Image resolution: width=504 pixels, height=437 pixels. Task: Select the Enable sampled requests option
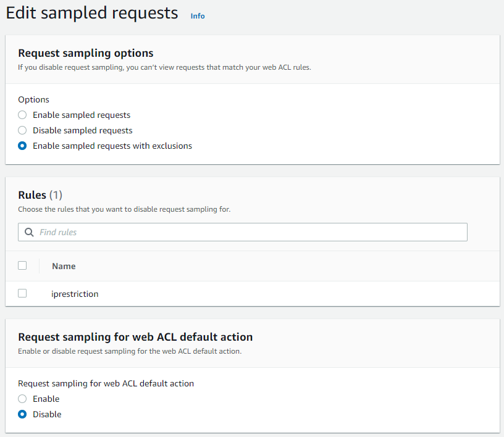23,115
